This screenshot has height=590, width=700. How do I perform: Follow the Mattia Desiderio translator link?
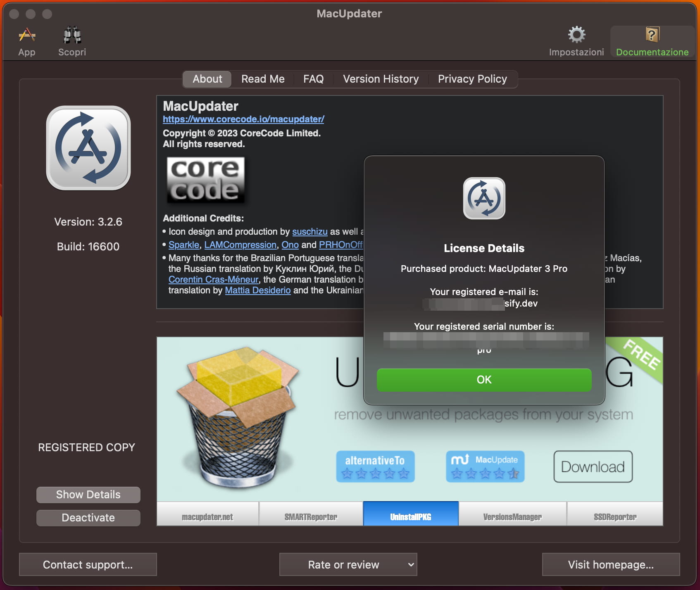point(257,290)
